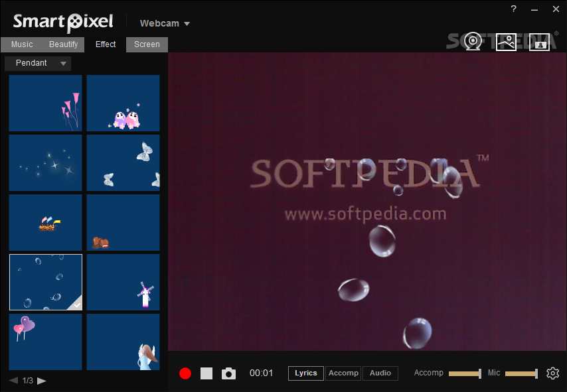This screenshot has height=392, width=567.
Task: Go to previous effects page arrow
Action: 13,381
